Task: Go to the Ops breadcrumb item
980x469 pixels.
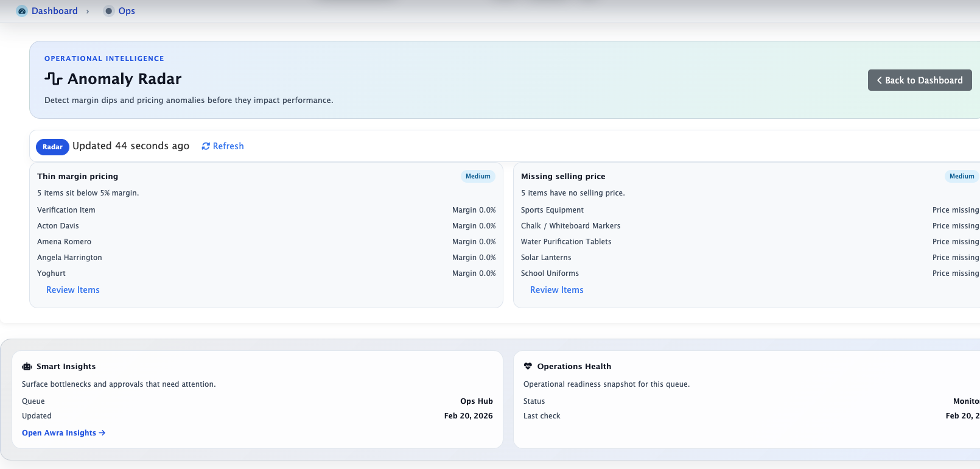Action: coord(127,11)
